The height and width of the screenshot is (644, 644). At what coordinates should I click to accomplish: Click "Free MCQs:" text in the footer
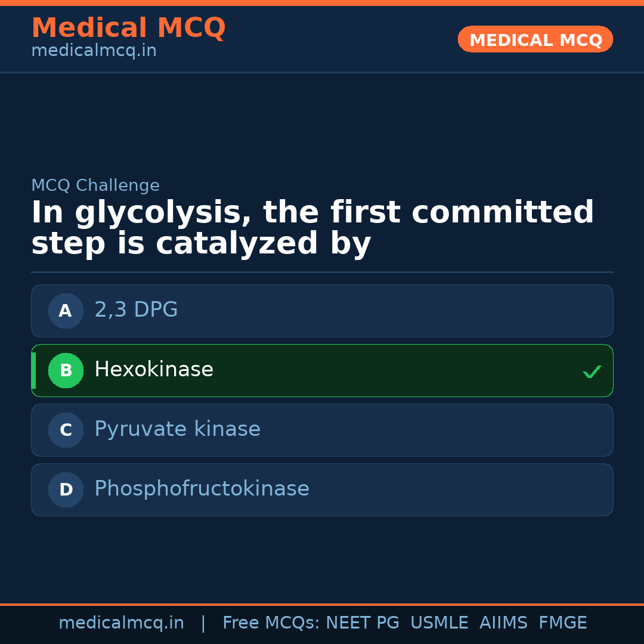coord(271,623)
